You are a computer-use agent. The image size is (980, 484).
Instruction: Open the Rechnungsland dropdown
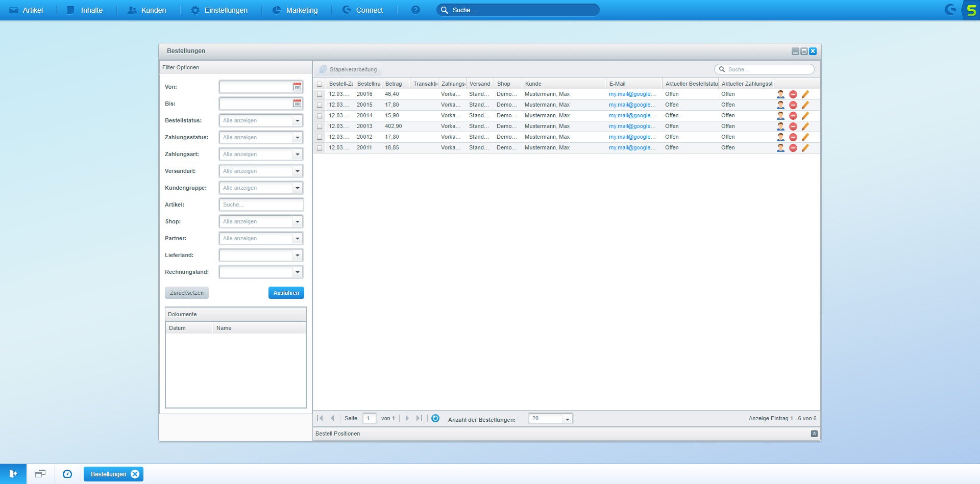298,272
